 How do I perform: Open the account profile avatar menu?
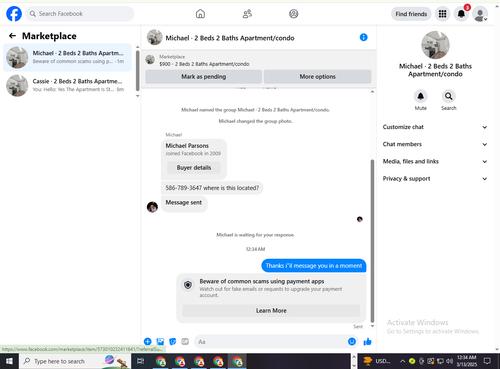click(480, 14)
